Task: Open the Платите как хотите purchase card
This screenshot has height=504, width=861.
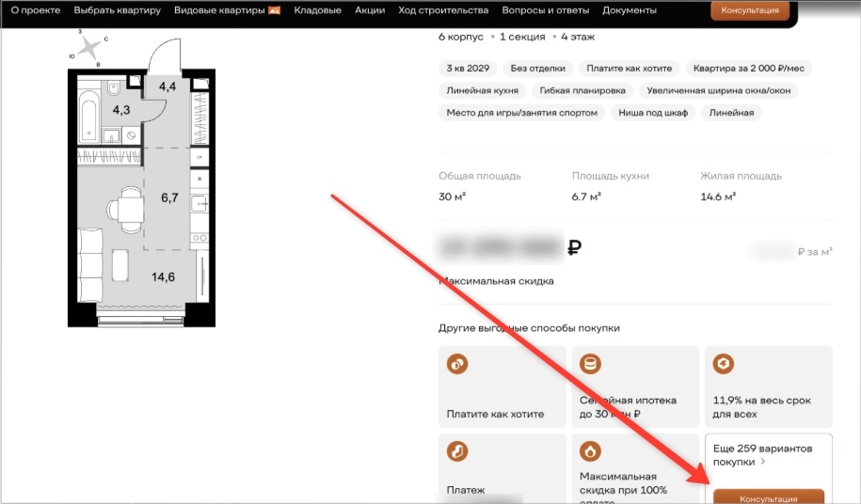Action: pos(502,386)
